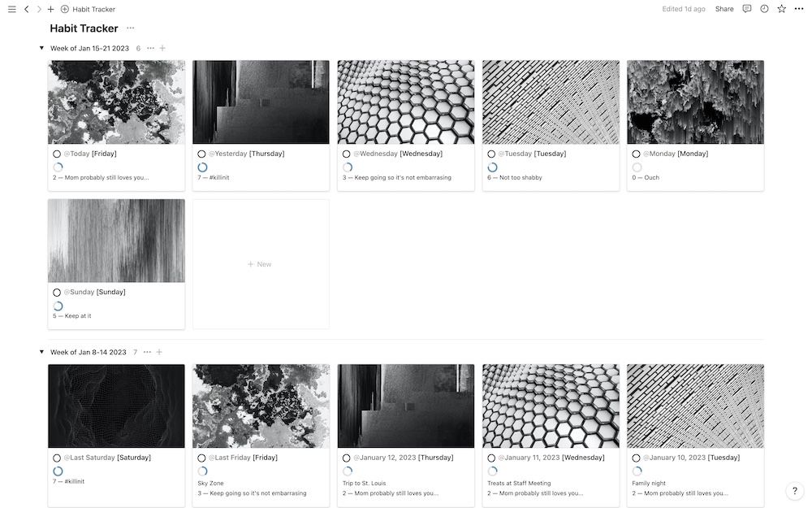Go forward with the right arrow

[x=39, y=9]
